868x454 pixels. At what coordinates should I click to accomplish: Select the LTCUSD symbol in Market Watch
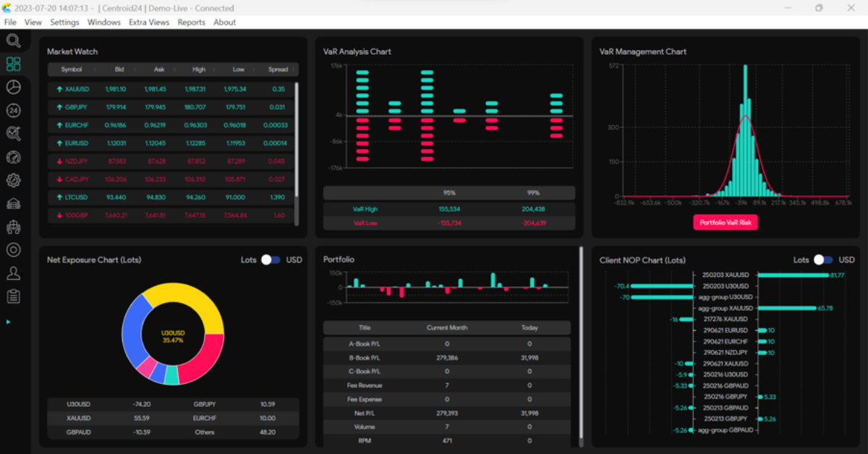76,197
